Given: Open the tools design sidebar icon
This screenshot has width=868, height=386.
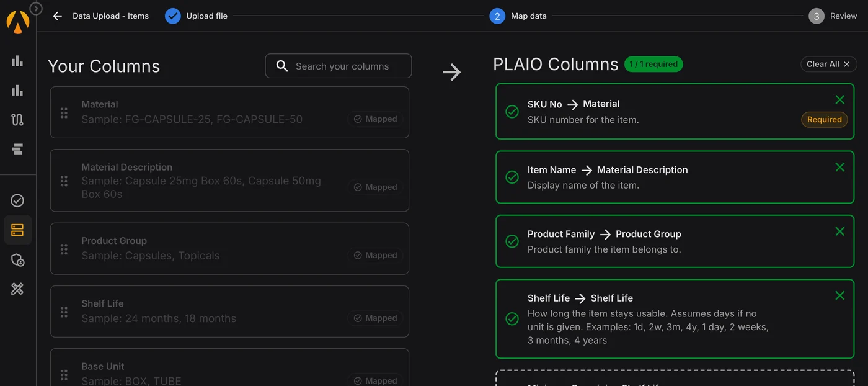Looking at the screenshot, I should point(17,289).
